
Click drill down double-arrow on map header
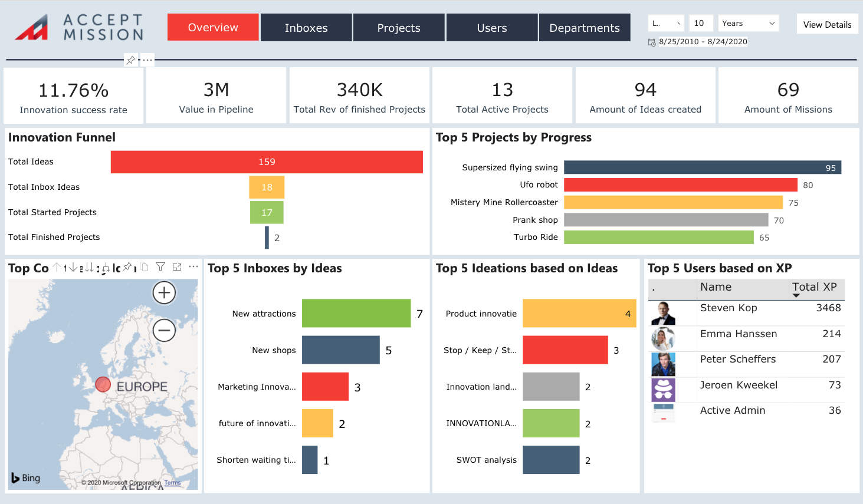point(88,268)
